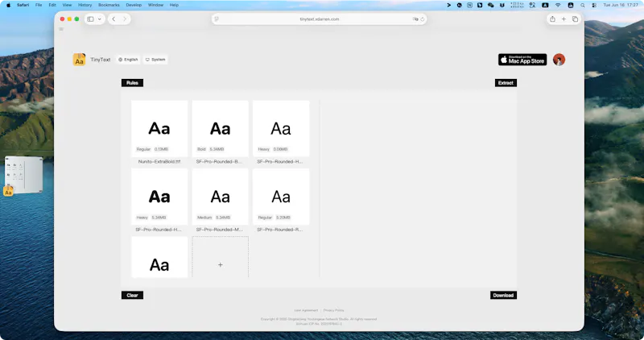Select the Regular 5.20MB font card
644x340 pixels.
(281, 197)
